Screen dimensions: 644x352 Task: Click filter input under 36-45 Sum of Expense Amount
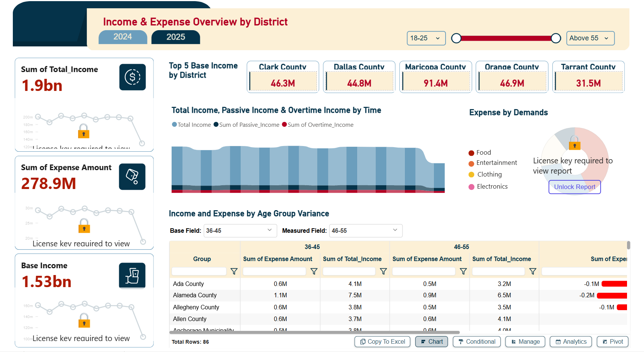pyautogui.click(x=274, y=271)
